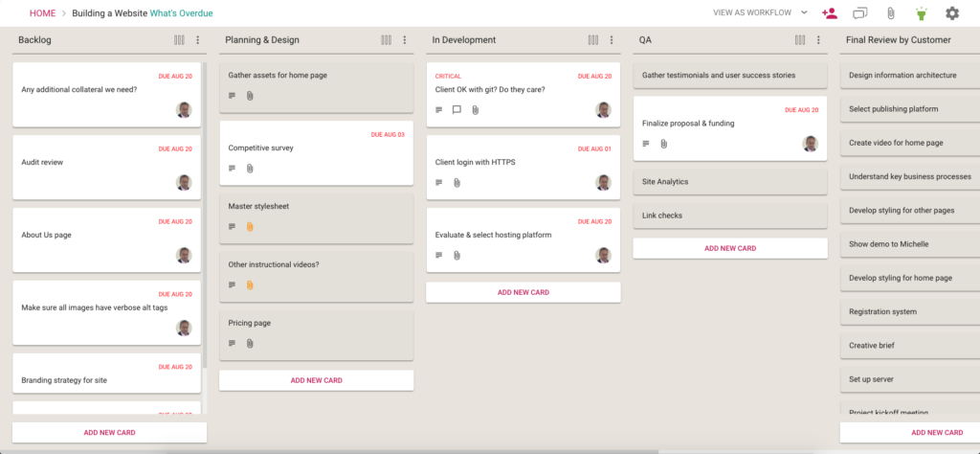Open Planning & Design three-dot menu
The height and width of the screenshot is (454, 980).
coord(405,40)
